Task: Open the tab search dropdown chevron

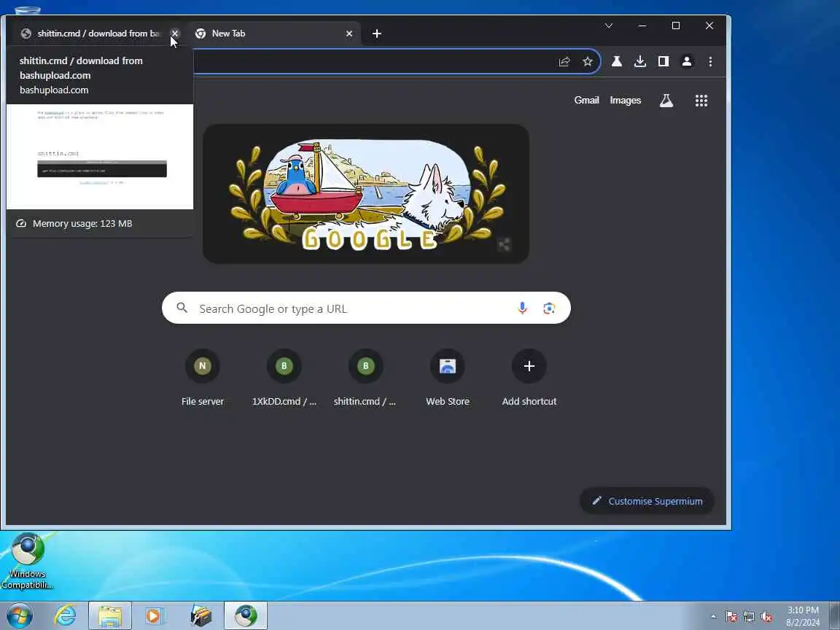Action: [609, 26]
